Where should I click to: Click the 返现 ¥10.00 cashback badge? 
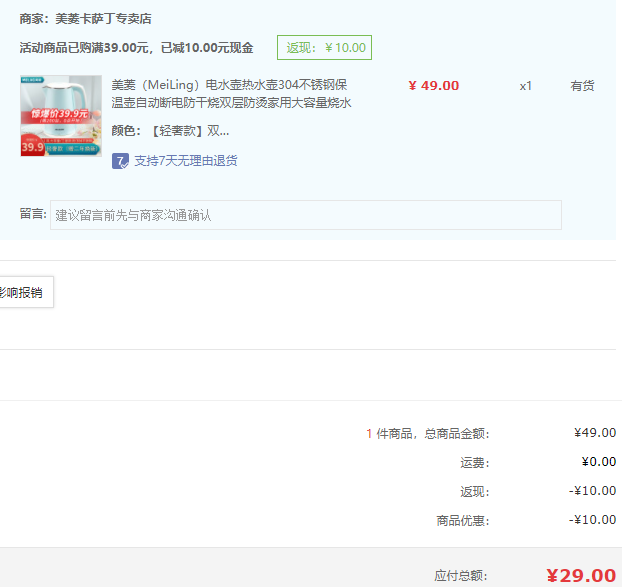(324, 47)
